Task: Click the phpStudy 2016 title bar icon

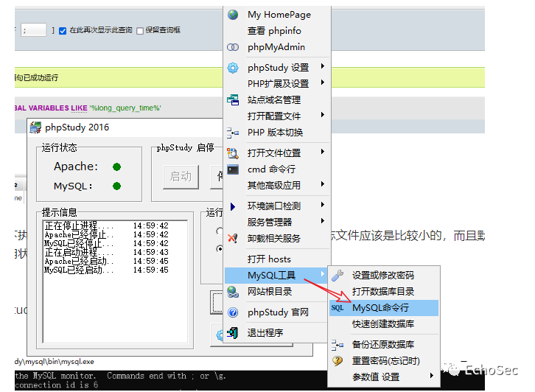Action: click(x=35, y=127)
